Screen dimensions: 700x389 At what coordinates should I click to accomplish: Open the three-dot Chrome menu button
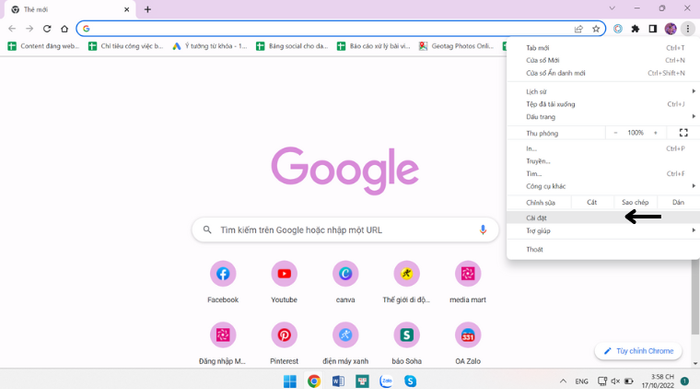click(x=688, y=29)
